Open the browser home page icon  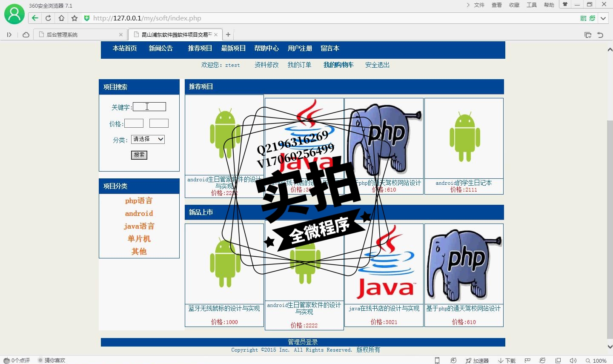click(61, 18)
